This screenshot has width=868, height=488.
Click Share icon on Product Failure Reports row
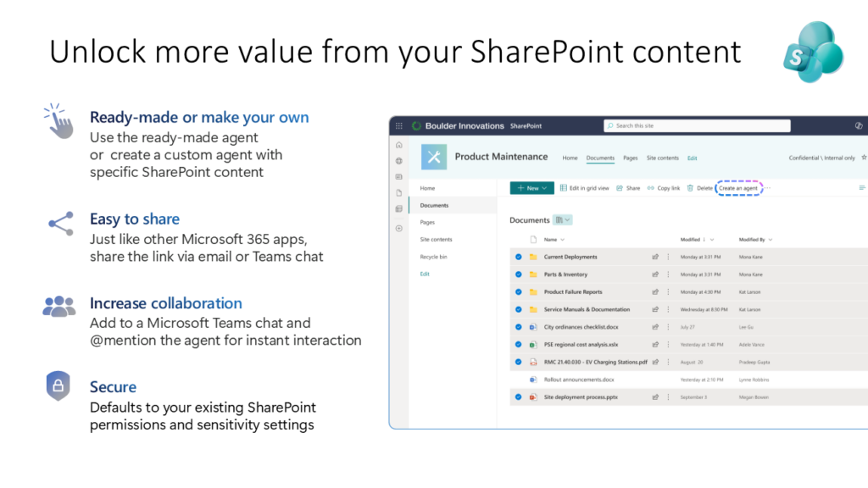tap(655, 292)
